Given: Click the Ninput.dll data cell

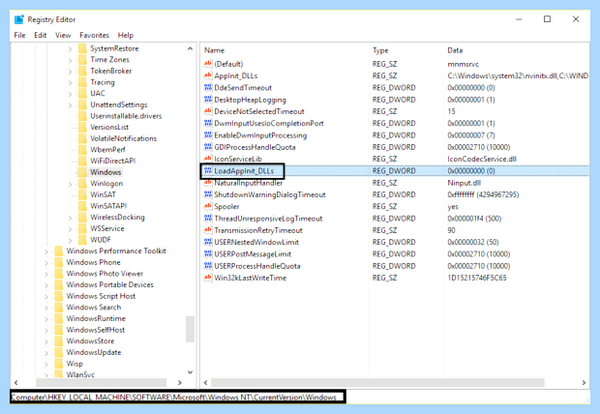Looking at the screenshot, I should click(x=464, y=183).
